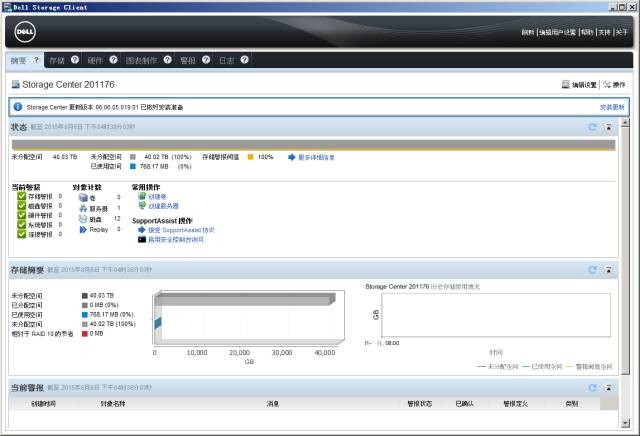Click the Disk alert (磁盘警报) green check
Image resolution: width=640 pixels, height=436 pixels.
(22, 206)
